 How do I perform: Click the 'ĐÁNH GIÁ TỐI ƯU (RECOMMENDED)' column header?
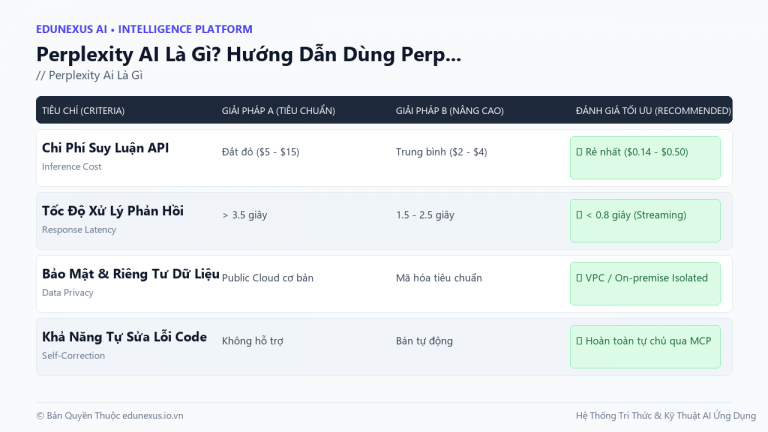tap(653, 111)
